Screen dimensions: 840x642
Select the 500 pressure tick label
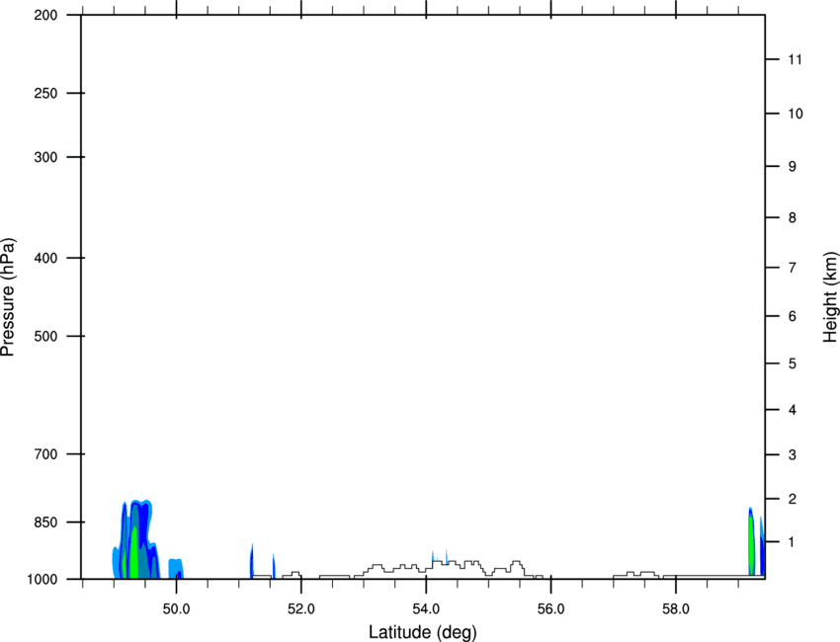click(45, 336)
